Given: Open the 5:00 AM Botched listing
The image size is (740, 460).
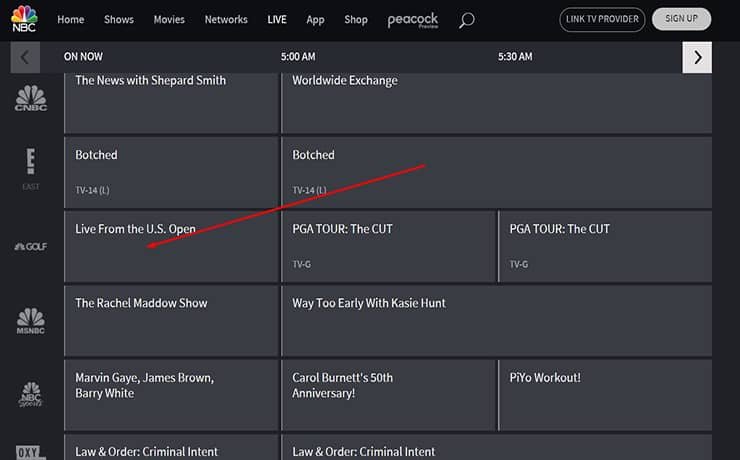Looking at the screenshot, I should [496, 172].
